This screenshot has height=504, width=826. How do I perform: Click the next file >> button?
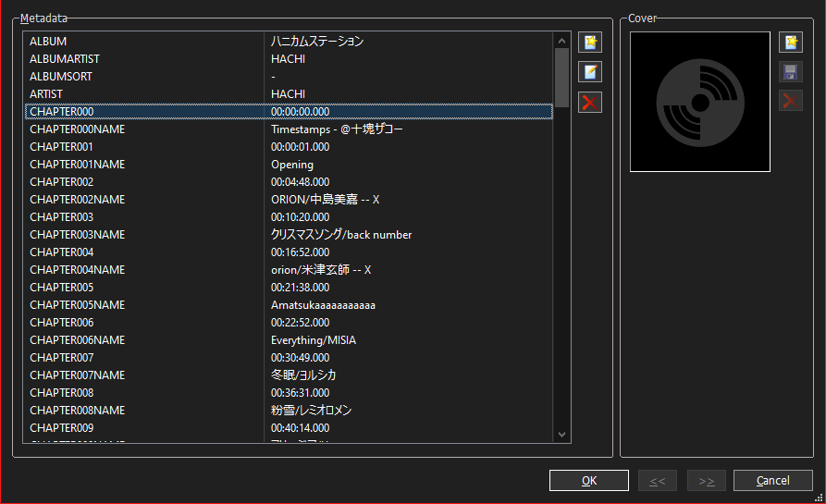pyautogui.click(x=707, y=480)
